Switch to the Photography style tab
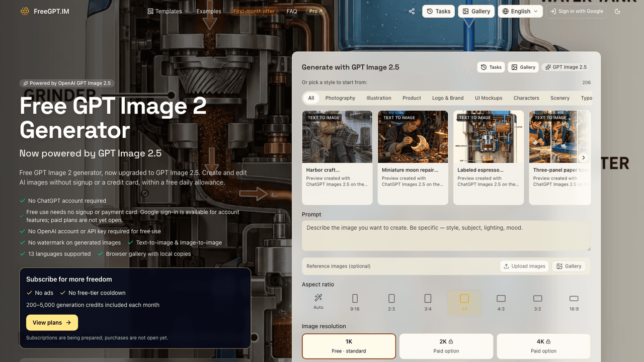The image size is (644, 362). (340, 98)
